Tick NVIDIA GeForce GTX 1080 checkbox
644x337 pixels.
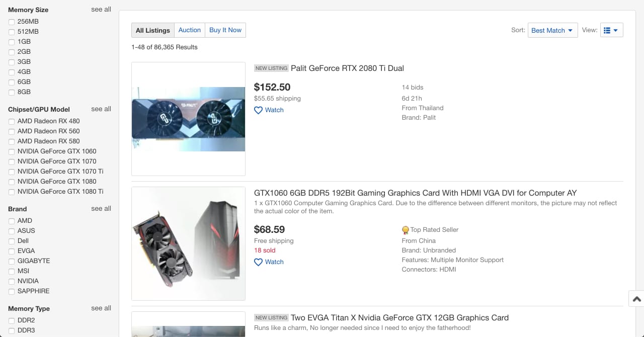[12, 182]
